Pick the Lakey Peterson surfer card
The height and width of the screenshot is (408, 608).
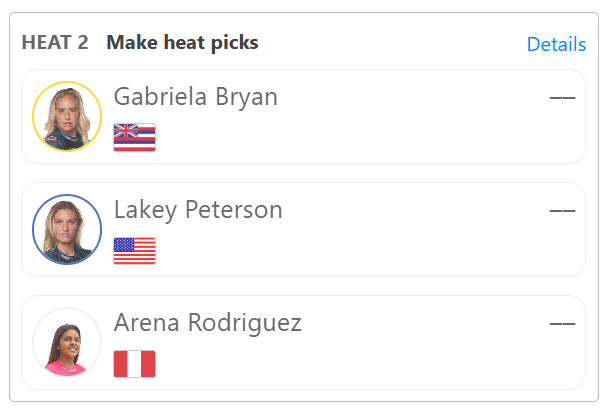click(303, 230)
